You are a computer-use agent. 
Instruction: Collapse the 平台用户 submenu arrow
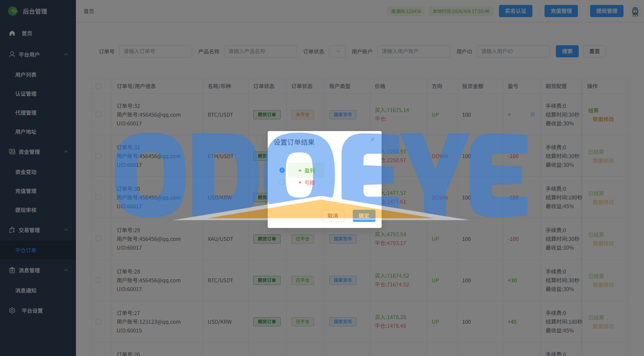click(x=66, y=54)
